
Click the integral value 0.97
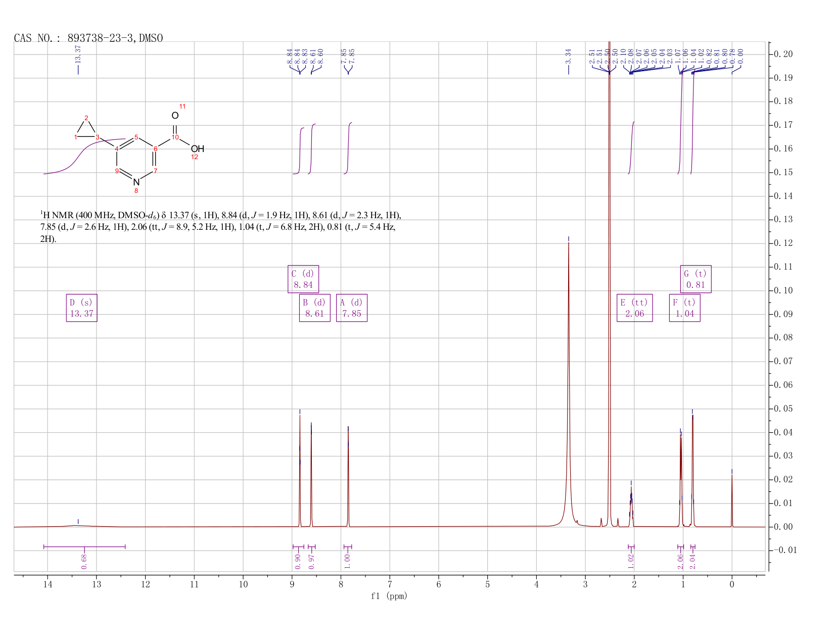tap(311, 561)
